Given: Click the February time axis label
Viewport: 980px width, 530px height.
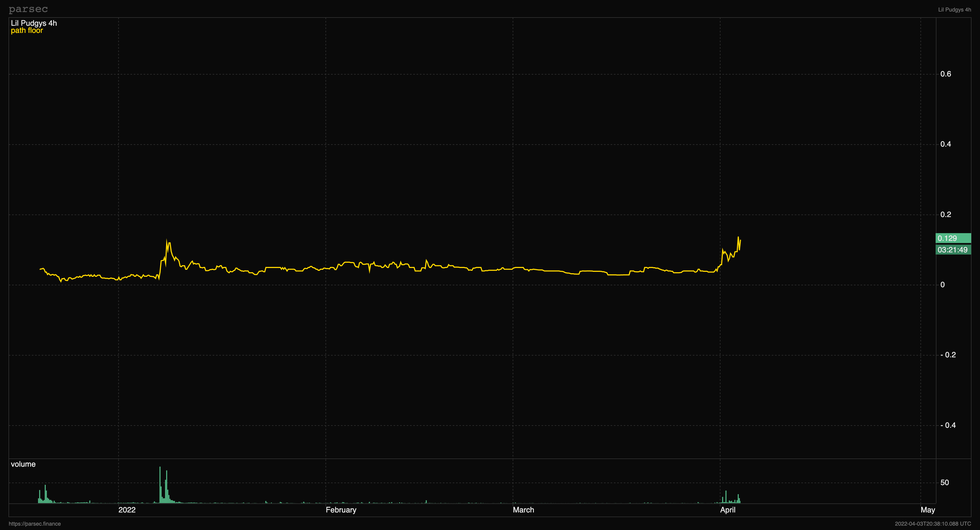Looking at the screenshot, I should [341, 510].
